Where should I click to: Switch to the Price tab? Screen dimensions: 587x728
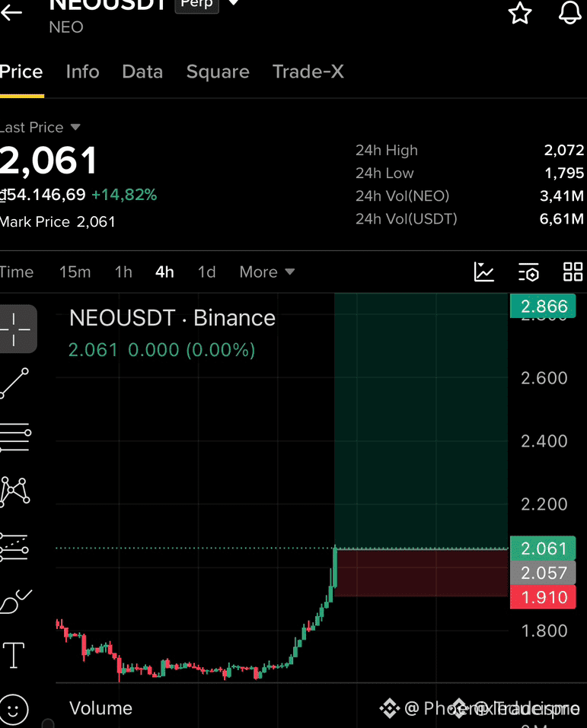pyautogui.click(x=21, y=72)
